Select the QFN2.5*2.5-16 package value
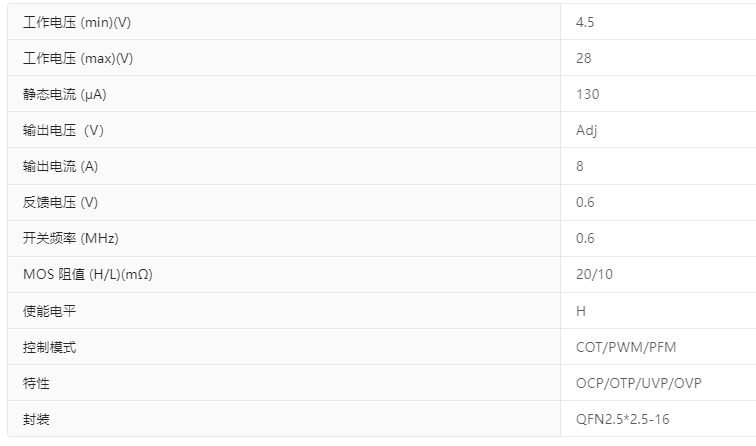756x446 pixels. click(x=624, y=419)
